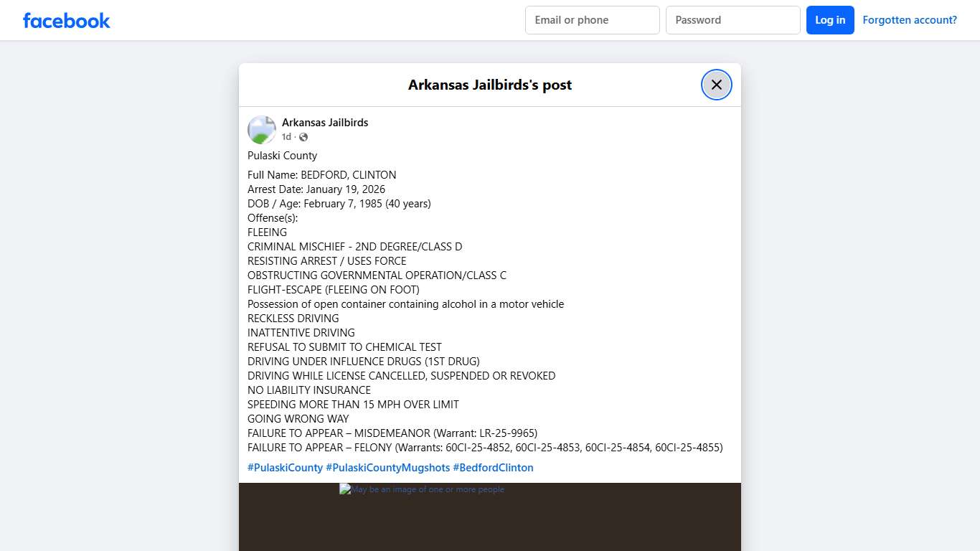Click the Arkansas Jailbirds profile picture
Screen dimensions: 980x551
pyautogui.click(x=261, y=129)
